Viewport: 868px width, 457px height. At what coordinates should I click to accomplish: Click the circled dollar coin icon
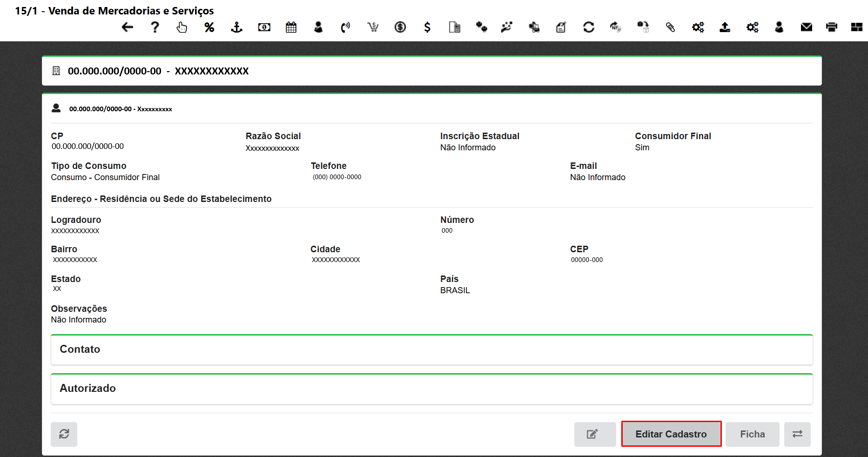pos(400,27)
